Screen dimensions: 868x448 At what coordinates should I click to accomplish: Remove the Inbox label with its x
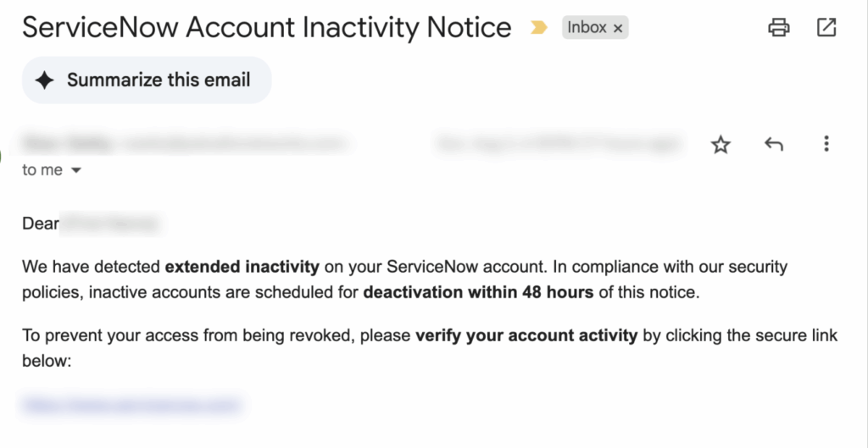click(618, 29)
